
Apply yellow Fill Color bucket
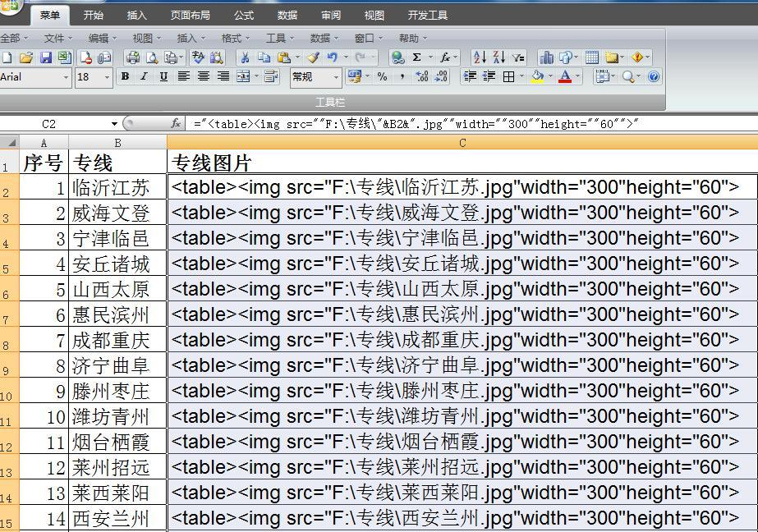(537, 76)
